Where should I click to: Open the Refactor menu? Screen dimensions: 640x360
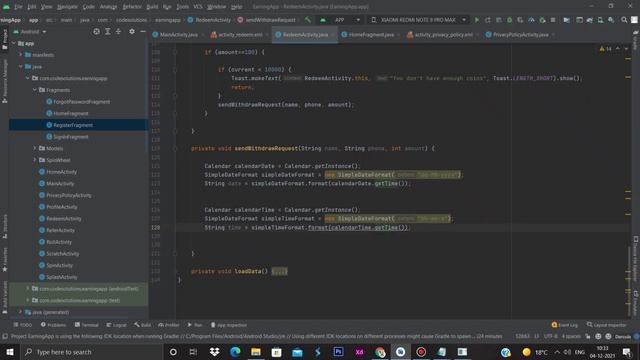click(x=132, y=7)
